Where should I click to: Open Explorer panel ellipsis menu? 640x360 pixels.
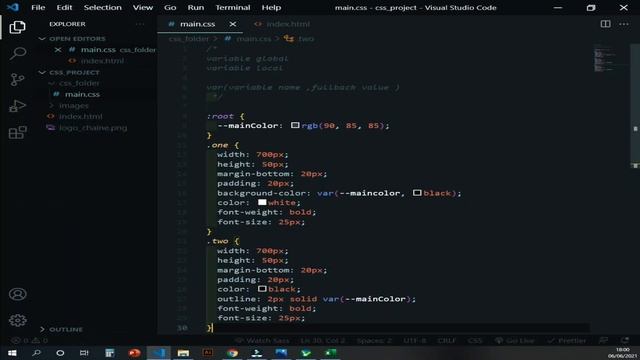coord(140,24)
